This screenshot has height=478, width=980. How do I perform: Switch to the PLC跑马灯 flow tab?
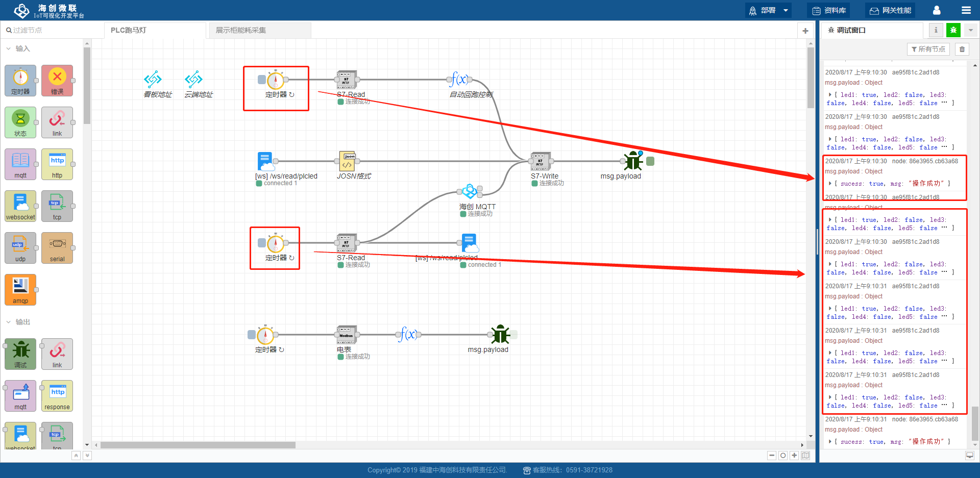155,30
